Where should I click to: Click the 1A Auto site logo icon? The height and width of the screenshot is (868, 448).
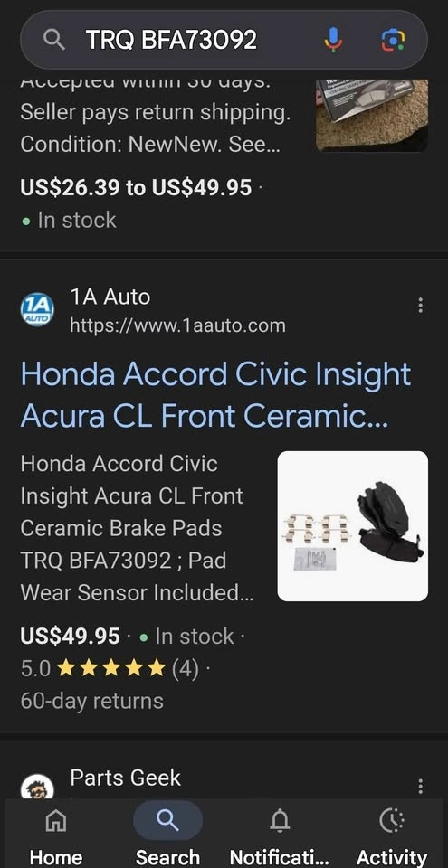click(x=37, y=310)
